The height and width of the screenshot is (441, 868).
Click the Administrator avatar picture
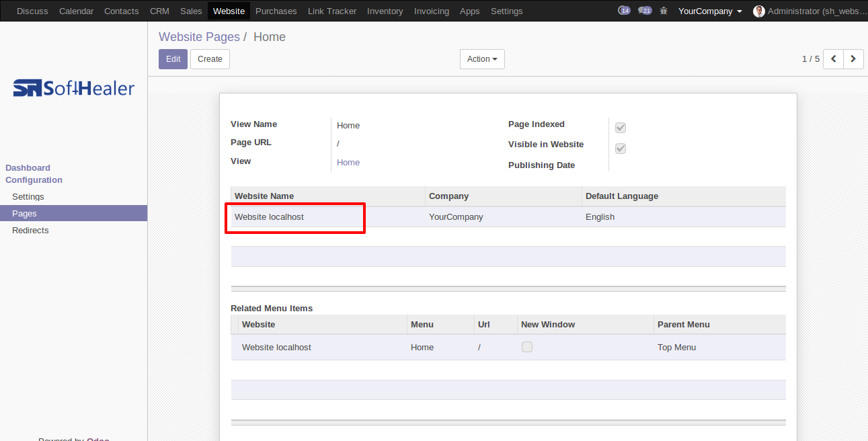(759, 11)
